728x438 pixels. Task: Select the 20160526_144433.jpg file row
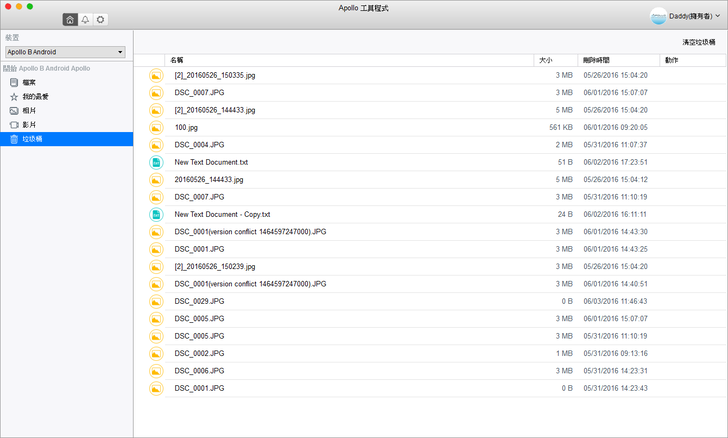tap(209, 179)
